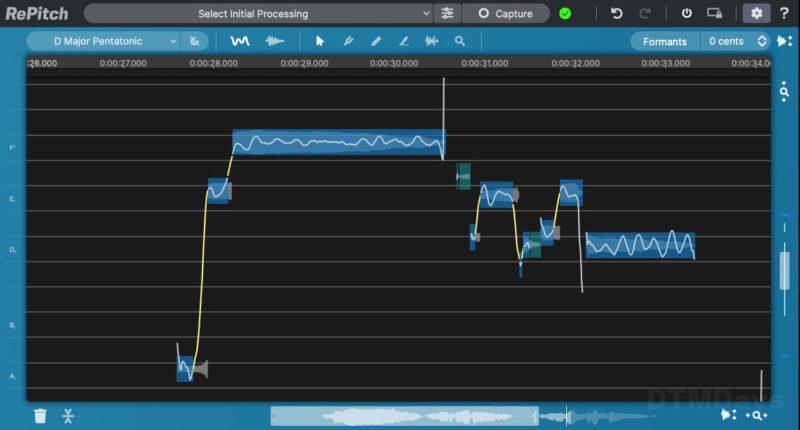Select the long F# note block
Image resolution: width=800 pixels, height=430 pixels.
pyautogui.click(x=338, y=143)
